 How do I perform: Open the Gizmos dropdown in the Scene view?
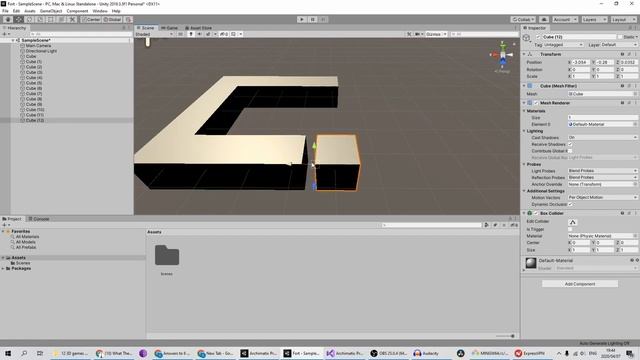[x=436, y=34]
